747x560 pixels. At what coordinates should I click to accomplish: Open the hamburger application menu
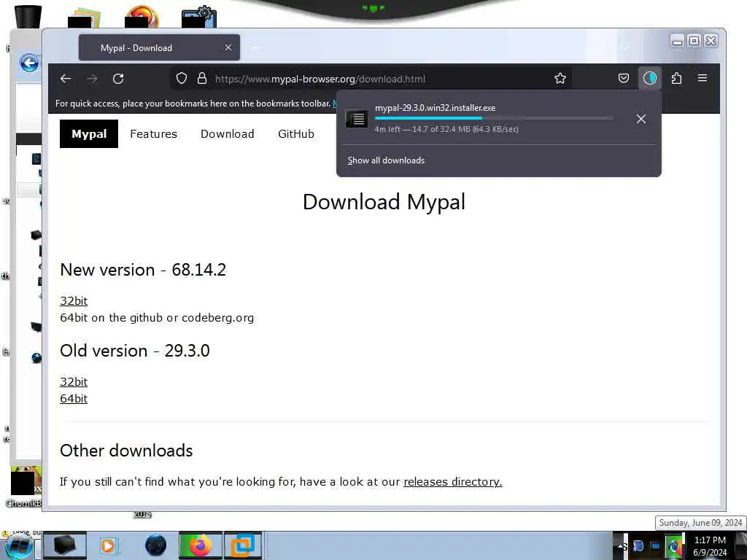[703, 78]
